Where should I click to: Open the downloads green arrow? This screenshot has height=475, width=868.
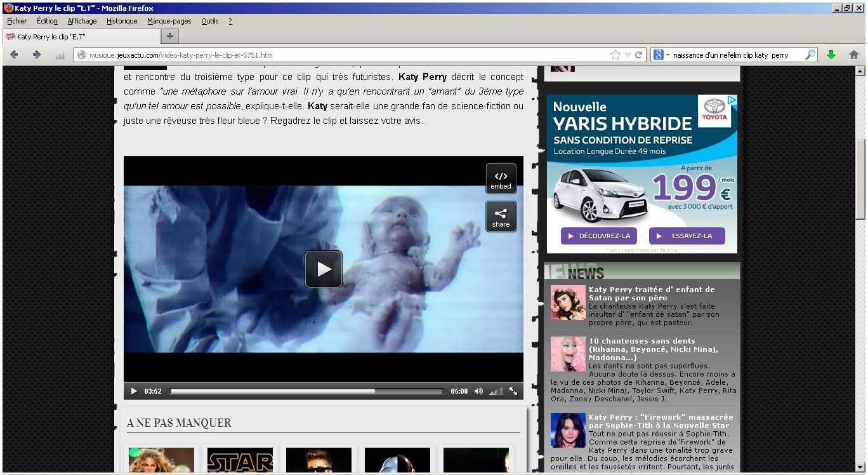(831, 55)
